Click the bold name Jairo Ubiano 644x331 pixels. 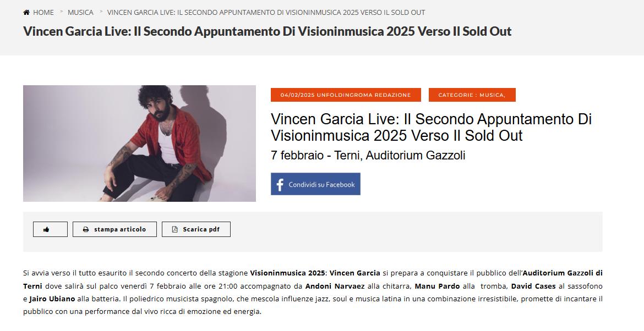pyautogui.click(x=52, y=299)
